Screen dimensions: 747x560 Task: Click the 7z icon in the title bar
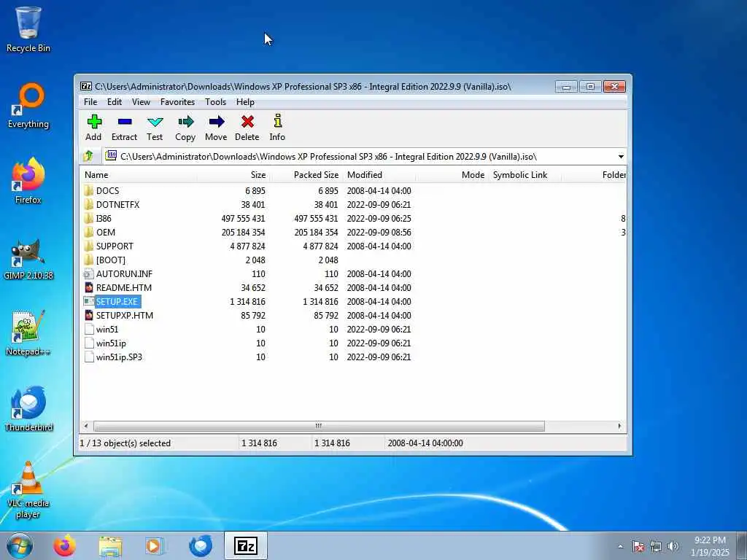(x=86, y=86)
